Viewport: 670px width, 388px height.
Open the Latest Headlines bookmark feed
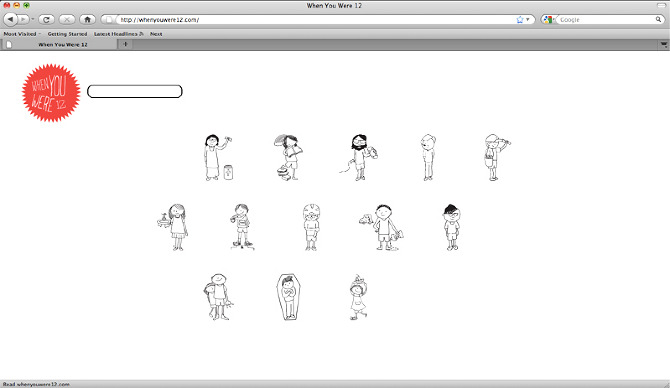pyautogui.click(x=118, y=34)
